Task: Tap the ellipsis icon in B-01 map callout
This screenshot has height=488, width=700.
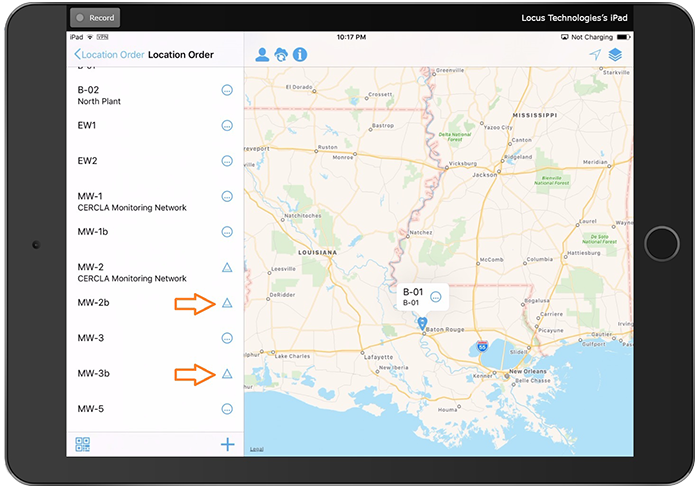Action: tap(436, 296)
